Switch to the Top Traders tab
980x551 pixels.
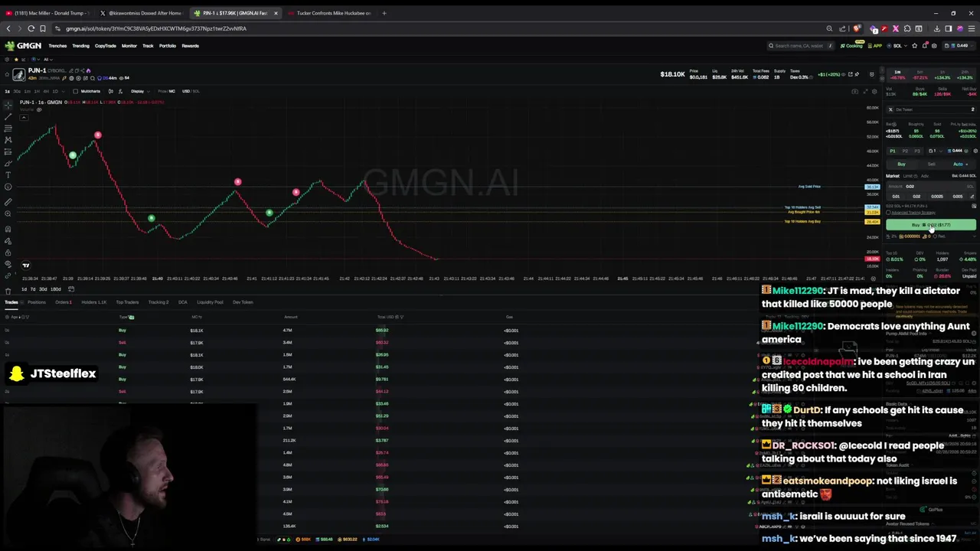[127, 302]
